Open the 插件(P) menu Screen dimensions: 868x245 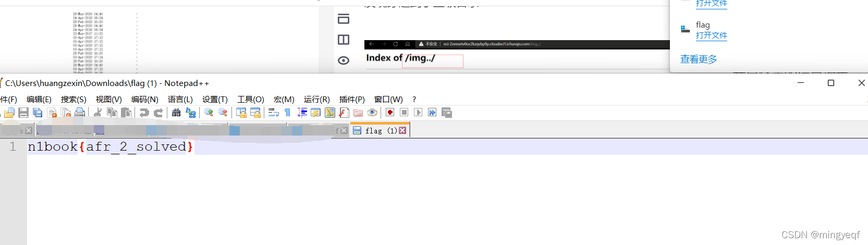tap(352, 99)
